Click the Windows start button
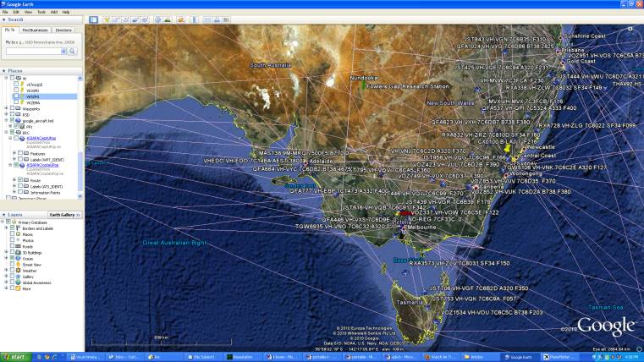Image resolution: width=644 pixels, height=362 pixels. pos(14,357)
